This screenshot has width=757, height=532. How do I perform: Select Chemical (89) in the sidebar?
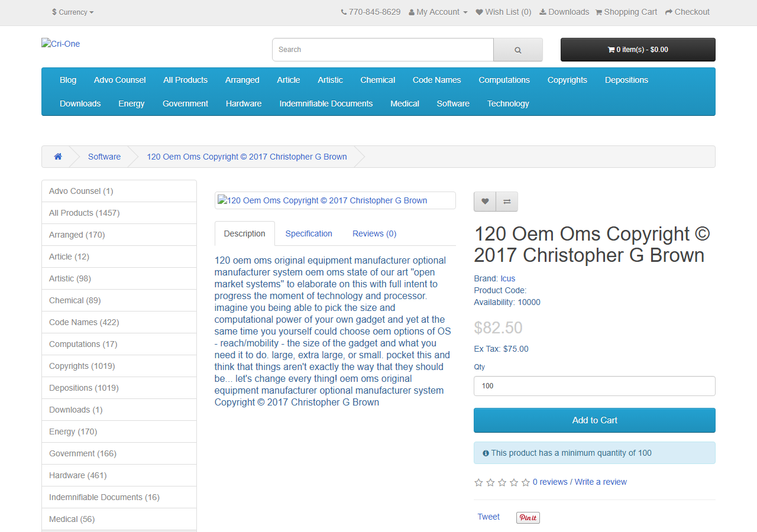(119, 300)
